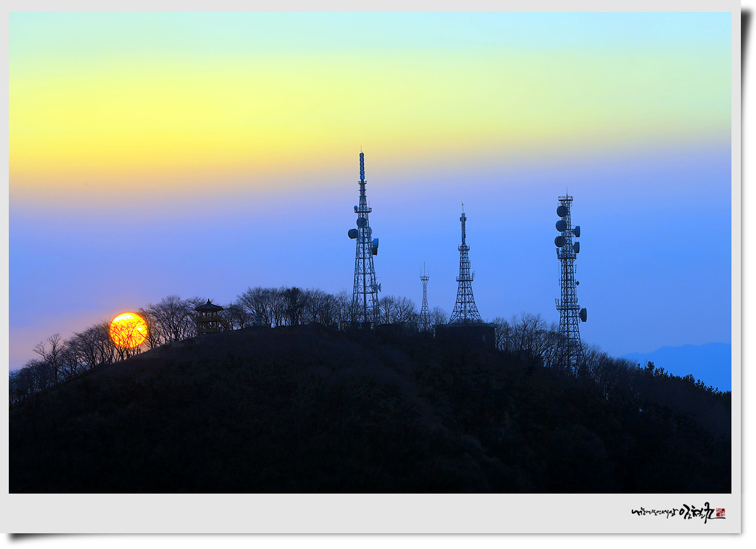Click the lone dish low on rightmost tower
This screenshot has width=756, height=549.
pyautogui.click(x=583, y=314)
